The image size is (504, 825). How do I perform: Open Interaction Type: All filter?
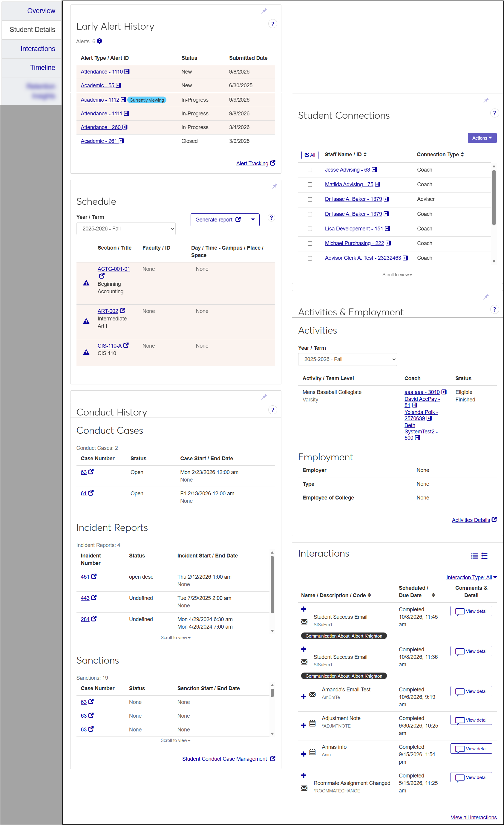471,577
